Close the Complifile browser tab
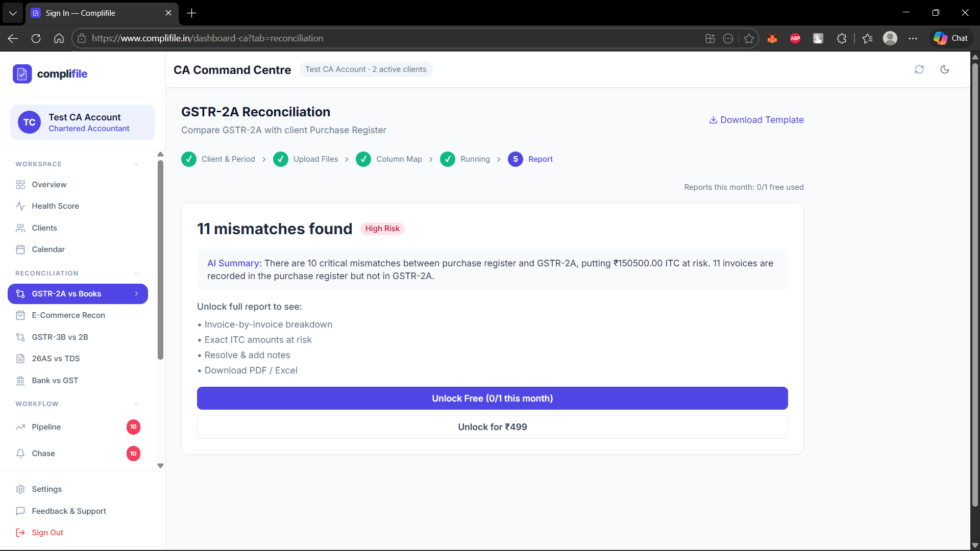 168,13
